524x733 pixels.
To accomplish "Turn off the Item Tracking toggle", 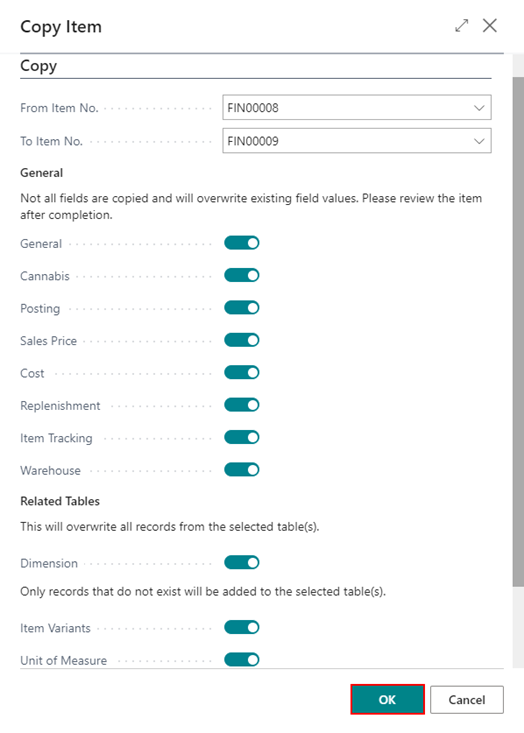I will [242, 438].
